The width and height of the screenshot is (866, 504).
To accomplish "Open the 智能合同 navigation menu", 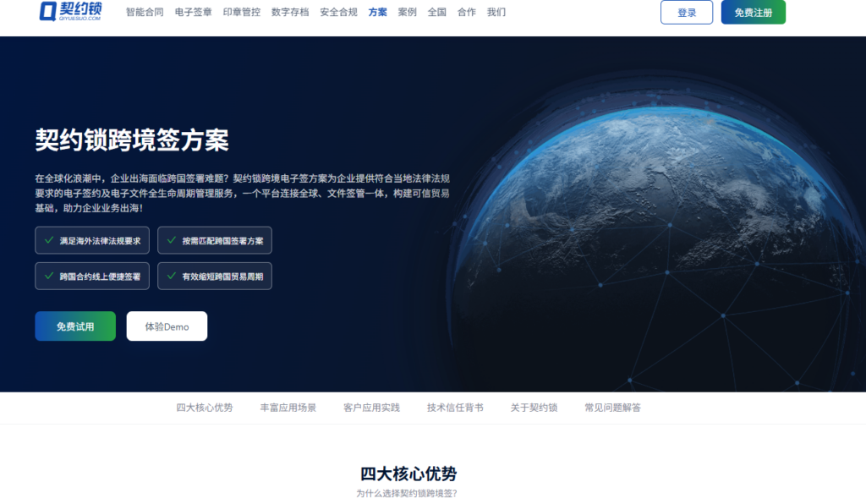I will (145, 12).
